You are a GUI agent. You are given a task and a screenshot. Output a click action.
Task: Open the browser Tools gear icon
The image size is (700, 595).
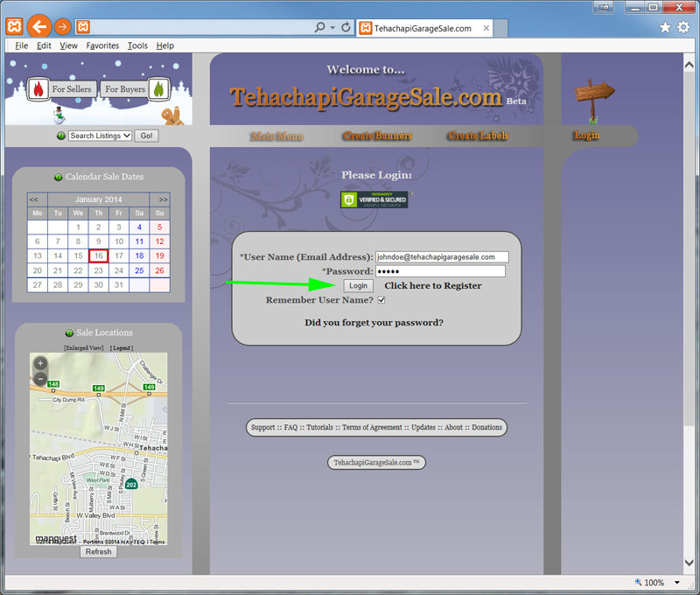point(683,28)
